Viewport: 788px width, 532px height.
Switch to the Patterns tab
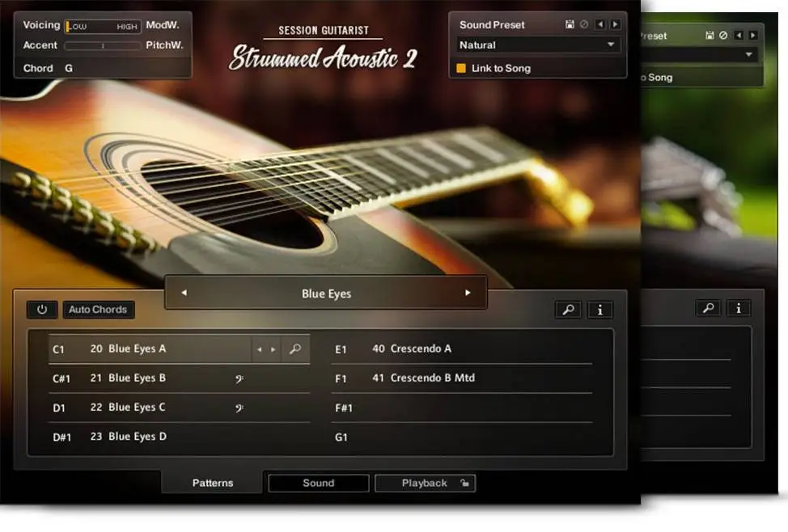[213, 483]
